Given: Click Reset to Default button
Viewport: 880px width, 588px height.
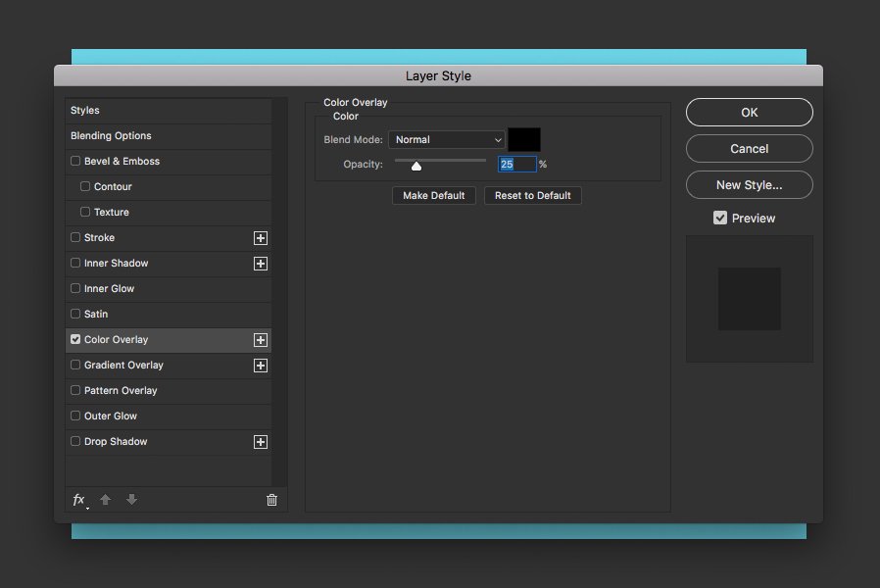Looking at the screenshot, I should pos(532,196).
